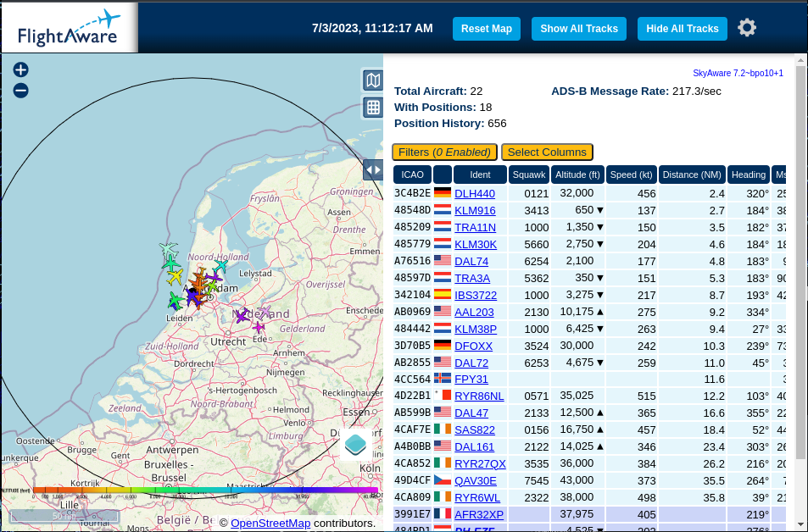Sort by the Speed (kt) column
The height and width of the screenshot is (532, 808).
point(632,175)
